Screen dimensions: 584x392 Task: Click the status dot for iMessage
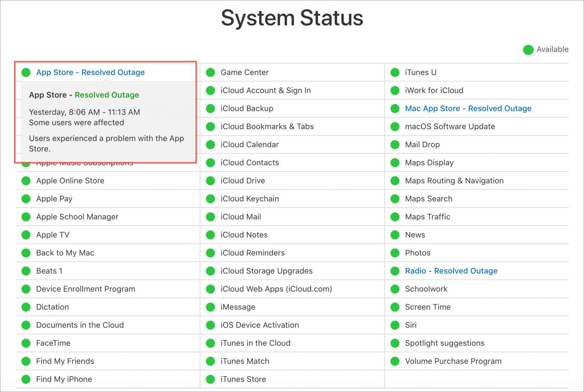210,307
